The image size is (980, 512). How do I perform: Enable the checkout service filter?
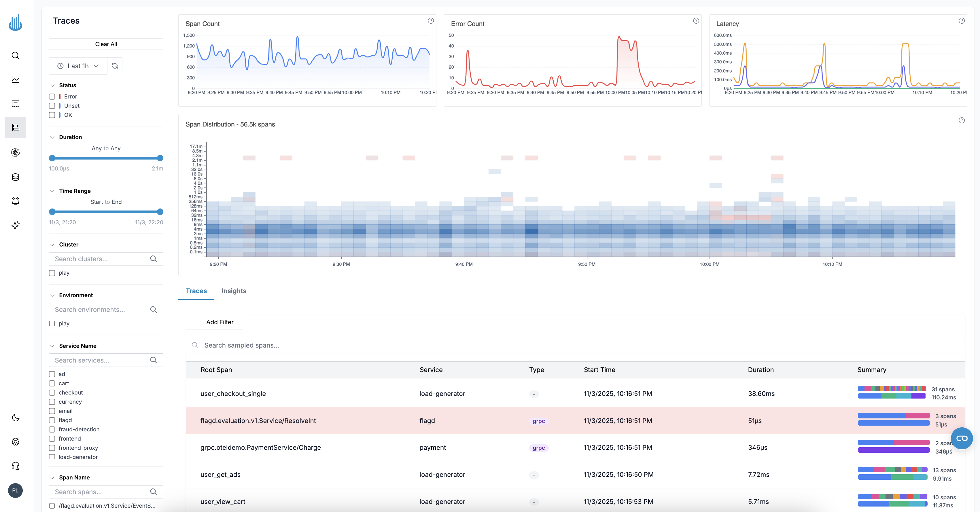52,392
